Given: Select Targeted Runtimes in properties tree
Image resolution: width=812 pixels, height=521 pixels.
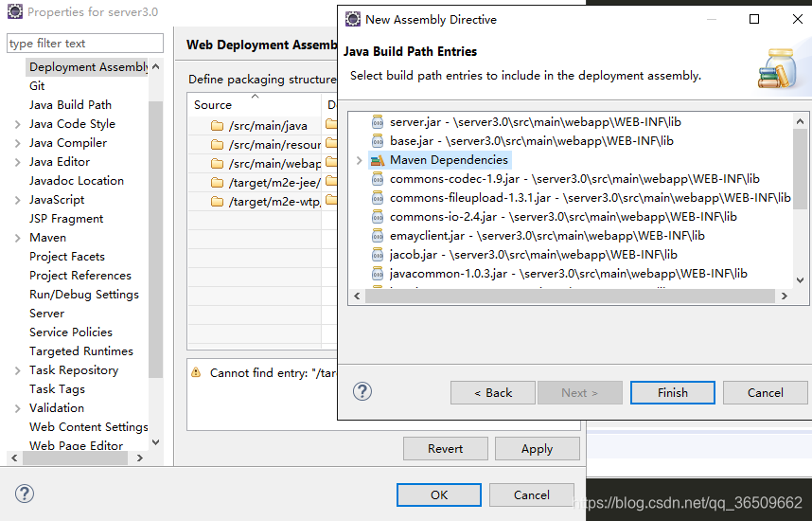Looking at the screenshot, I should tap(81, 350).
